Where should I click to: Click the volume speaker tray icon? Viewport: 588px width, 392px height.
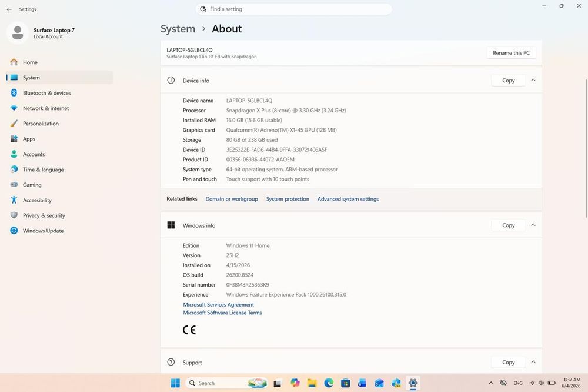pyautogui.click(x=541, y=383)
